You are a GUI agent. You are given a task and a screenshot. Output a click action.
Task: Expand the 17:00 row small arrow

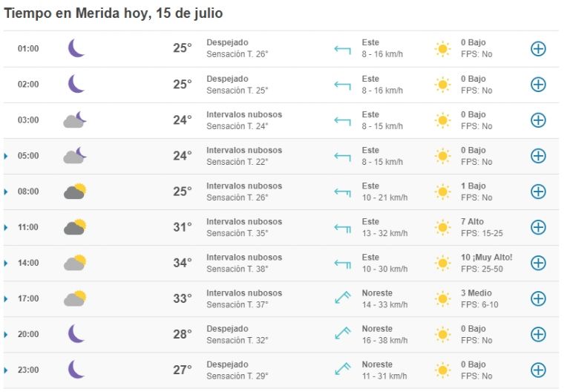pos(6,299)
